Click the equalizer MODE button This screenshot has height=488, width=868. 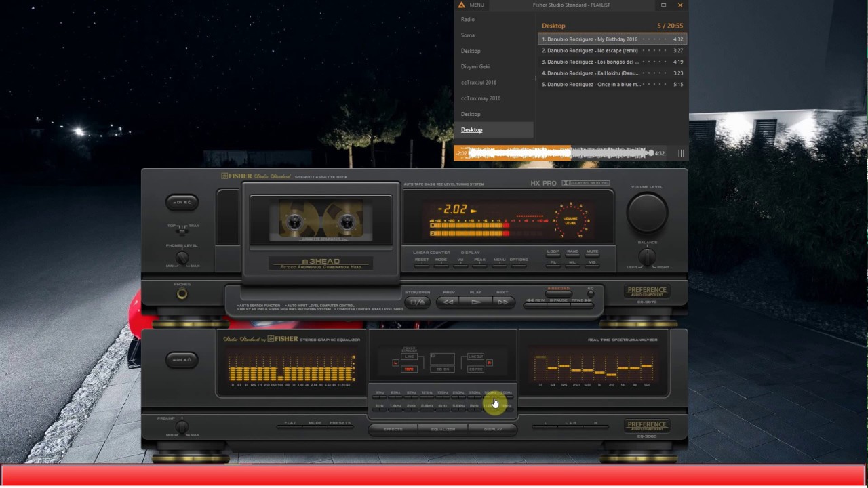315,426
